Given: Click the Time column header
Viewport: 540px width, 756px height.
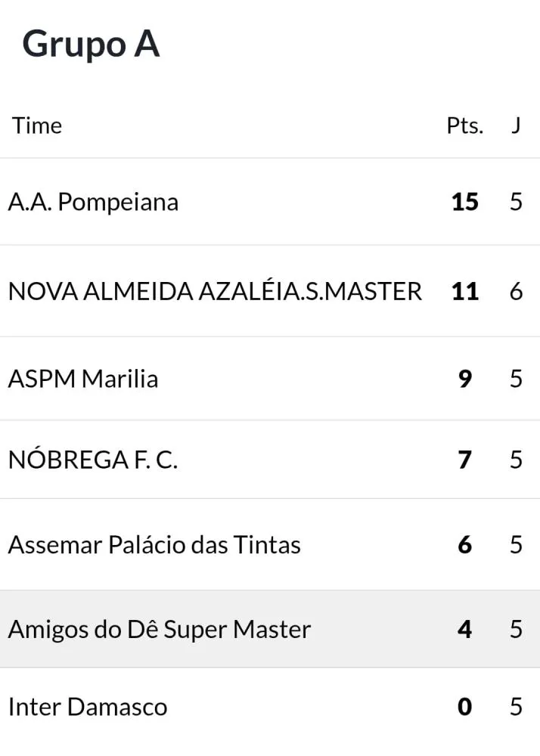Looking at the screenshot, I should click(37, 125).
